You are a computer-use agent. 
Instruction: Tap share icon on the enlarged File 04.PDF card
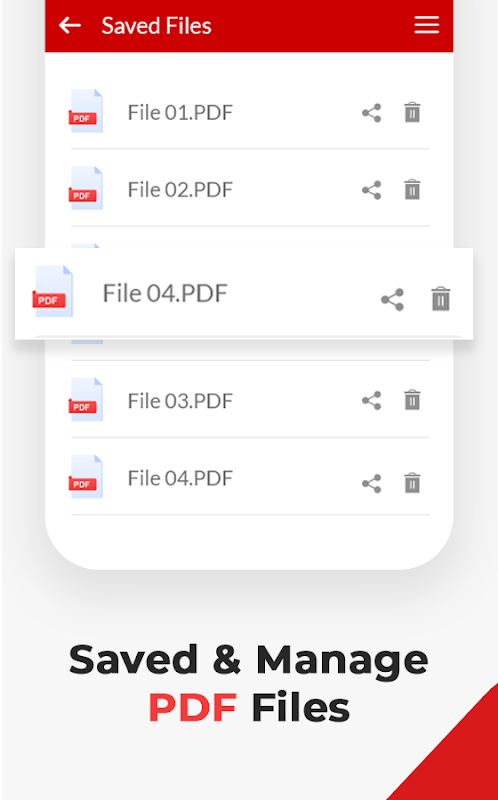point(392,300)
